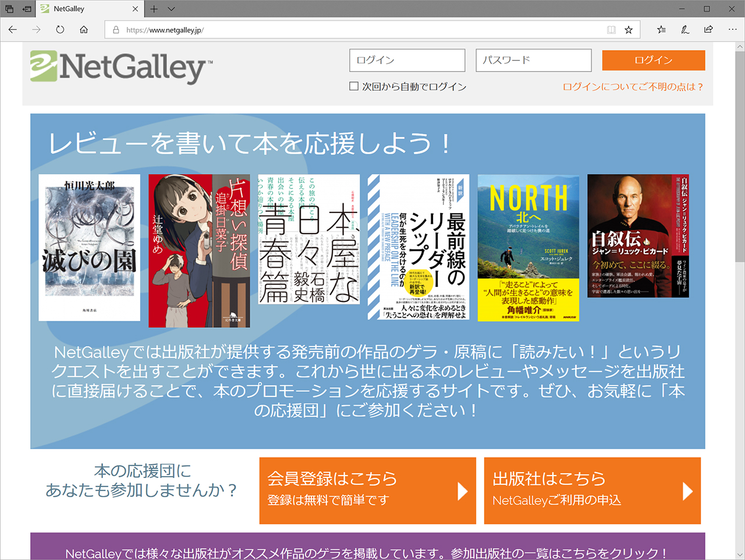This screenshot has height=560, width=745.
Task: Click the Add notes pen icon
Action: point(685,30)
